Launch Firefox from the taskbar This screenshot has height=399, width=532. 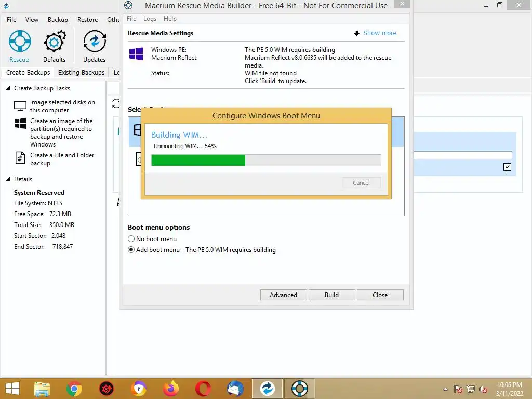[170, 389]
